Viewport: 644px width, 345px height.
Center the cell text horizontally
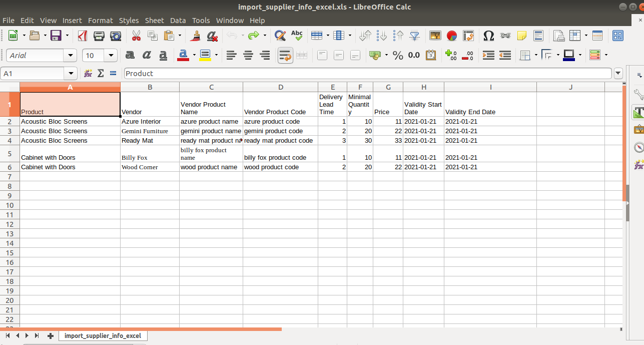[248, 55]
